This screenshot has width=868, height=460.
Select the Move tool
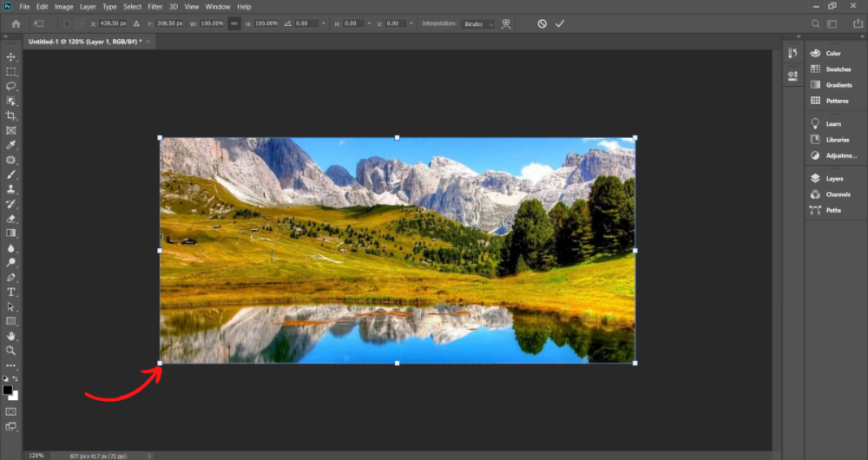[x=11, y=57]
